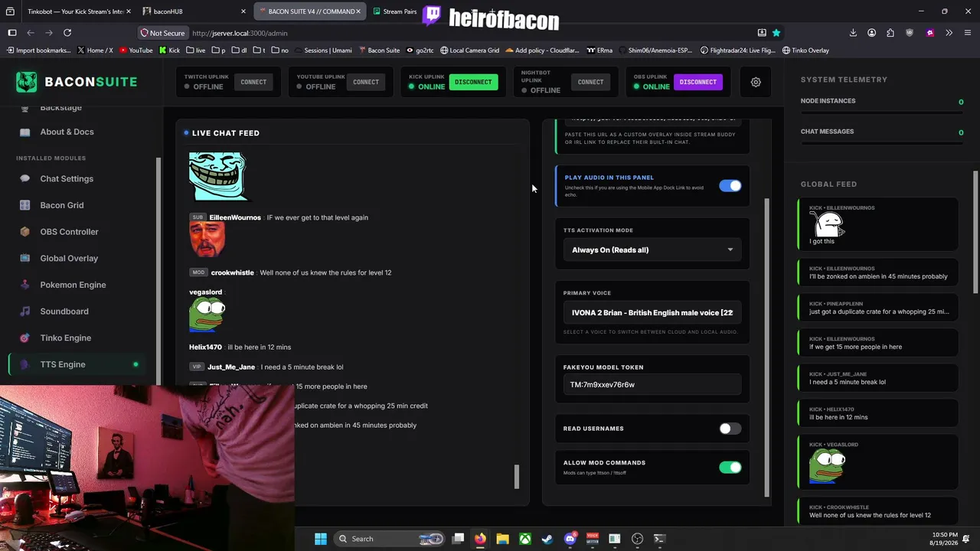
Task: Open the Firefox account profile icon
Action: (872, 33)
